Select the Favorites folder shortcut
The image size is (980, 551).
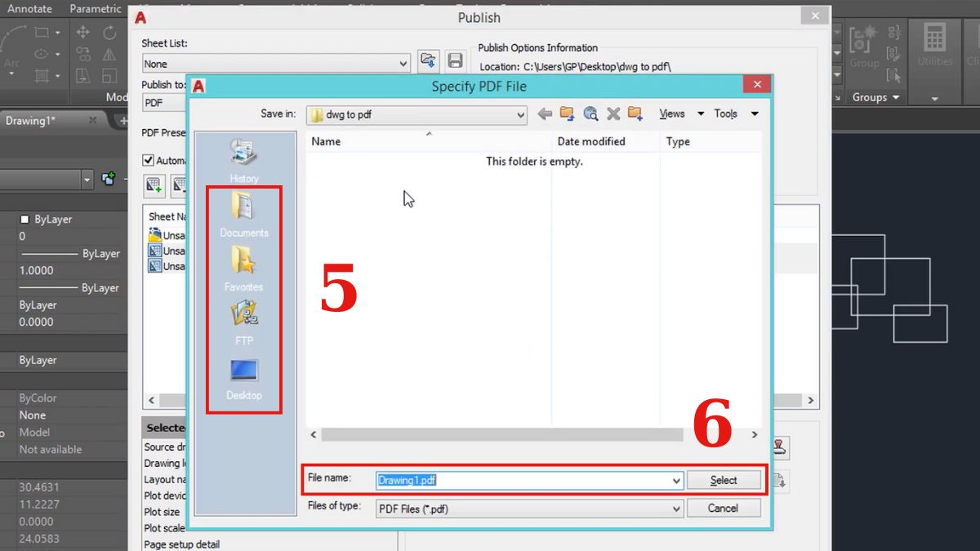pos(243,269)
